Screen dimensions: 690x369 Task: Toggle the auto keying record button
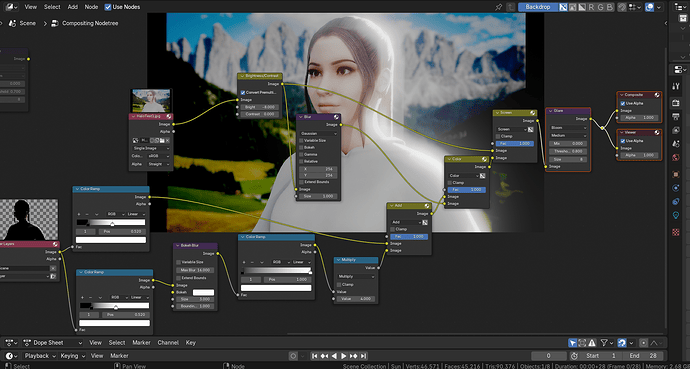click(x=293, y=356)
